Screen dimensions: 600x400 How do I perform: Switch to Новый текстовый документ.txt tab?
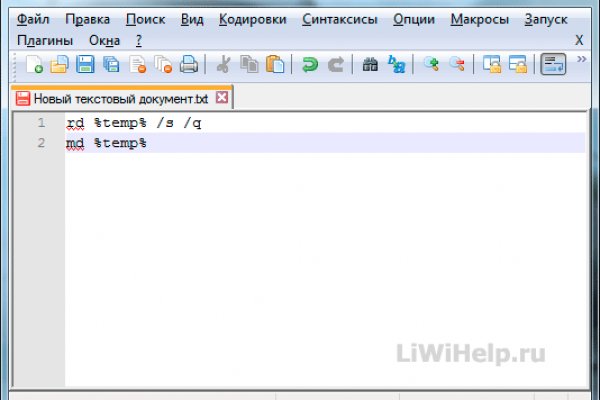(122, 99)
